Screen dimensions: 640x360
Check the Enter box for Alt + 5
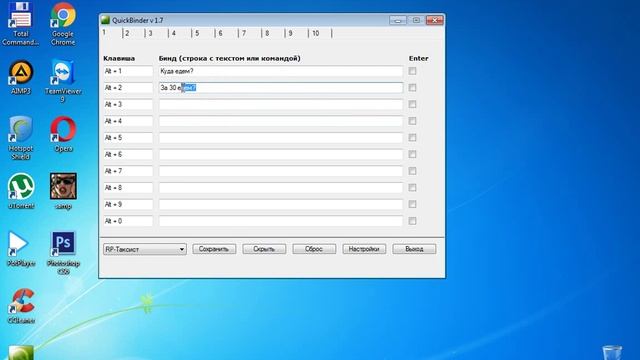coord(412,138)
